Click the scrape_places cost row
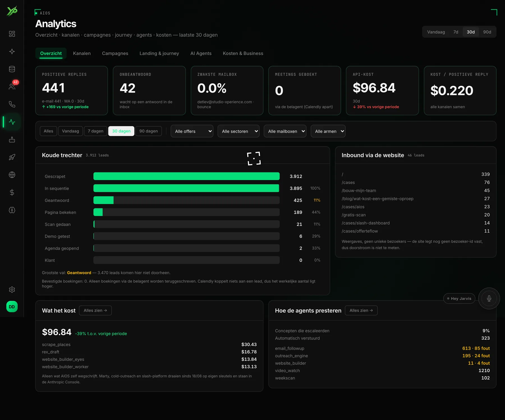 (x=149, y=345)
